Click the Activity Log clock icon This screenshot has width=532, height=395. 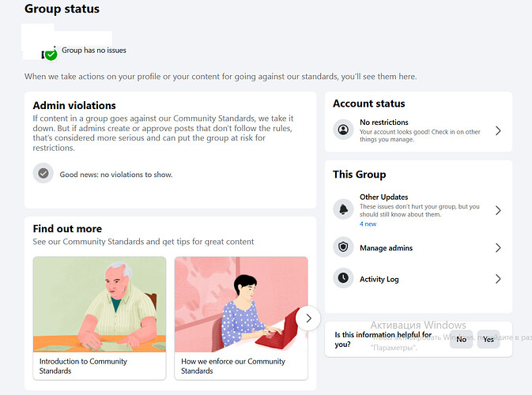[343, 278]
